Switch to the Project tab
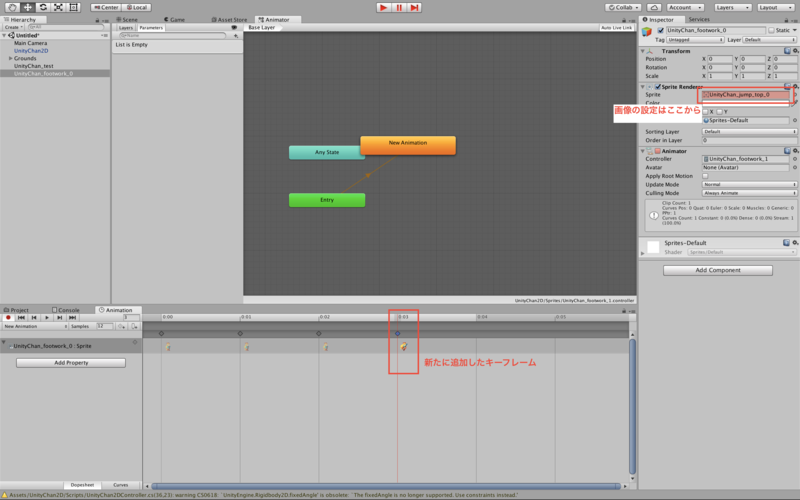This screenshot has width=800, height=500. 16,310
